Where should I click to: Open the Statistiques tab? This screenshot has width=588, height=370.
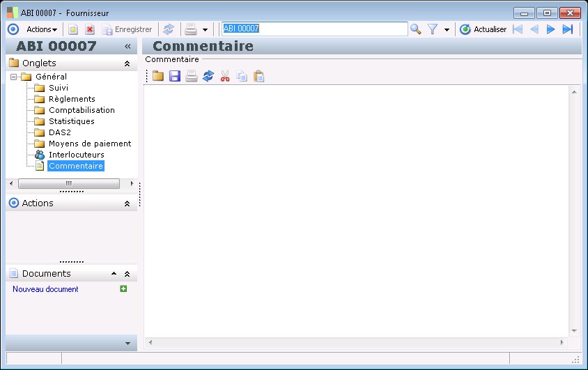coord(71,121)
